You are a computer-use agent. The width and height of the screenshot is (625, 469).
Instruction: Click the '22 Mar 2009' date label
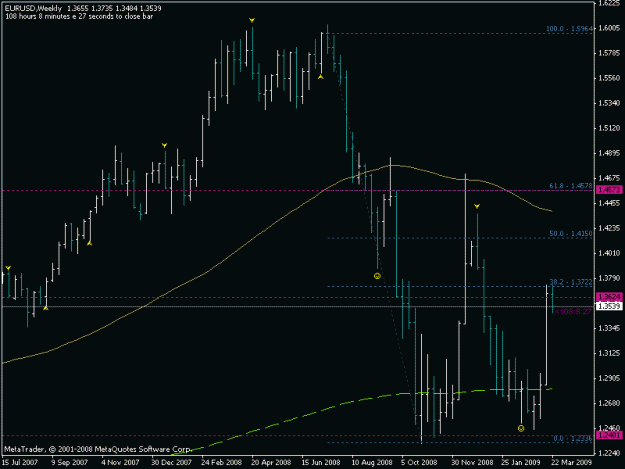click(572, 462)
